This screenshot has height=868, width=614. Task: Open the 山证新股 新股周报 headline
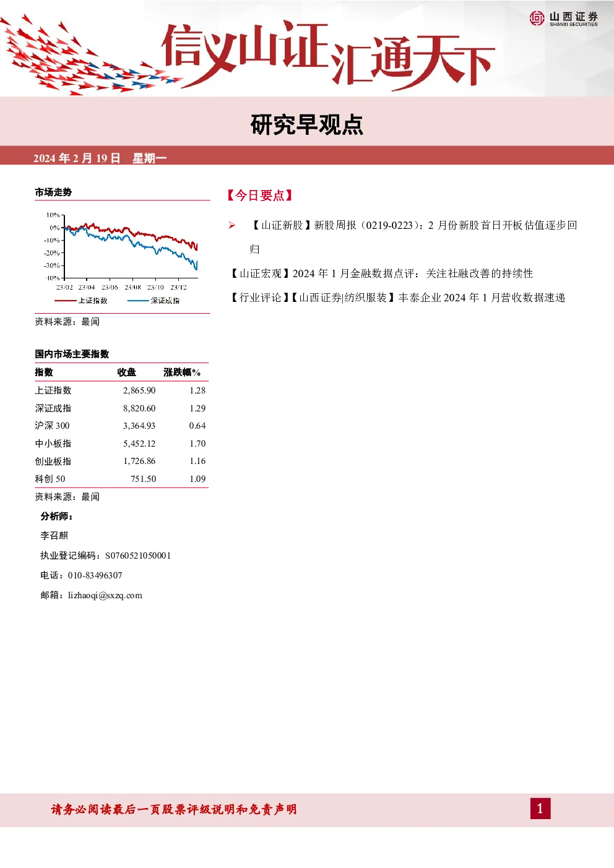413,237
